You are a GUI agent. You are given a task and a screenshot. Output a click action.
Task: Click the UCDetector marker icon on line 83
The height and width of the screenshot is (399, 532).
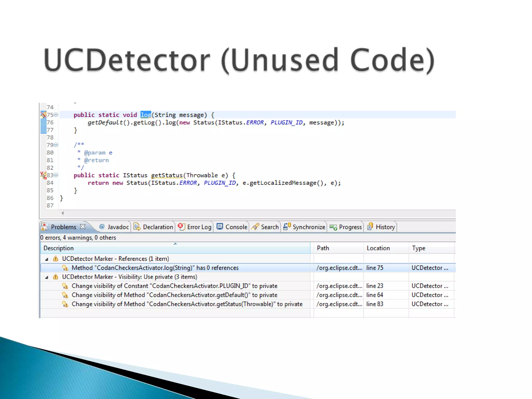(x=43, y=175)
